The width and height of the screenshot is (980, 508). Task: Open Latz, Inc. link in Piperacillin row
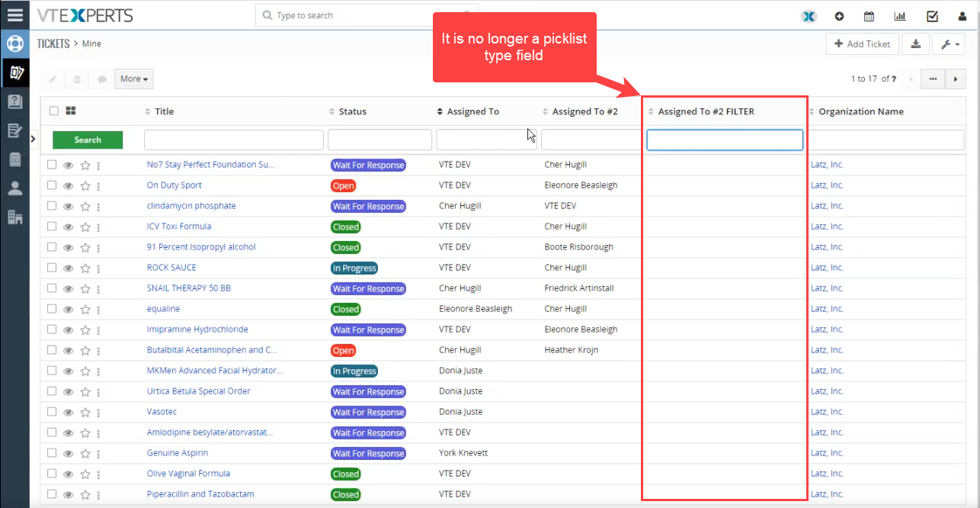coord(827,494)
